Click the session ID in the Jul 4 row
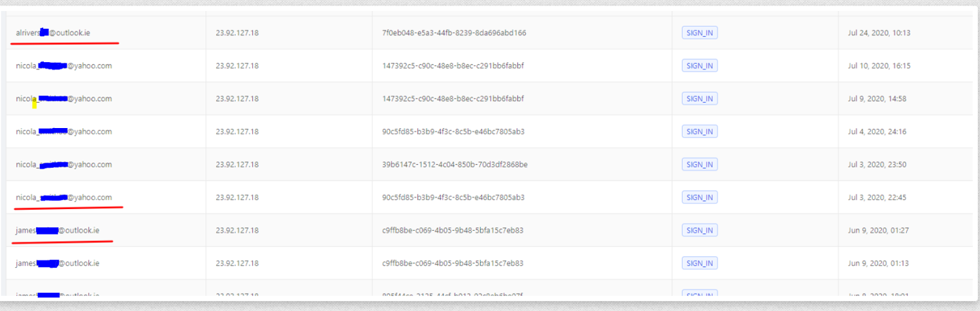Screen dimensions: 980x311 pyautogui.click(x=453, y=131)
